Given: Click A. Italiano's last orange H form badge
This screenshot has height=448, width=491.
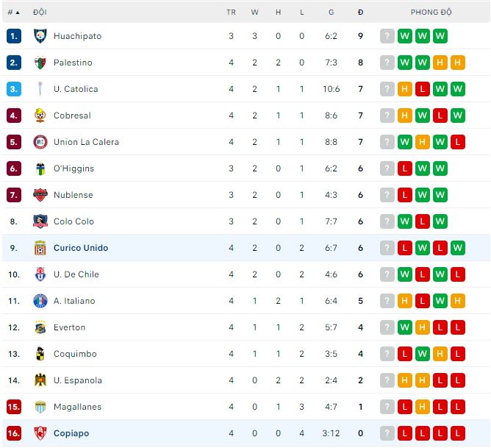Looking at the screenshot, I should click(x=458, y=301).
